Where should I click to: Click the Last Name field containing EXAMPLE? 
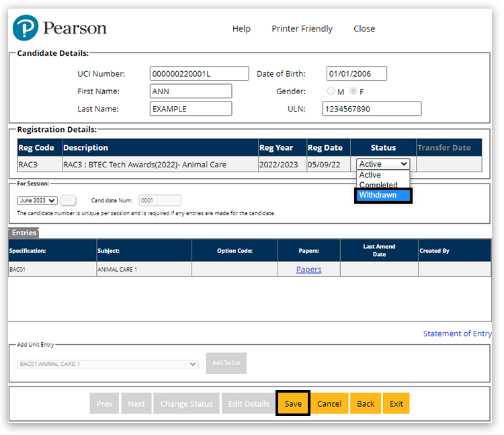190,109
